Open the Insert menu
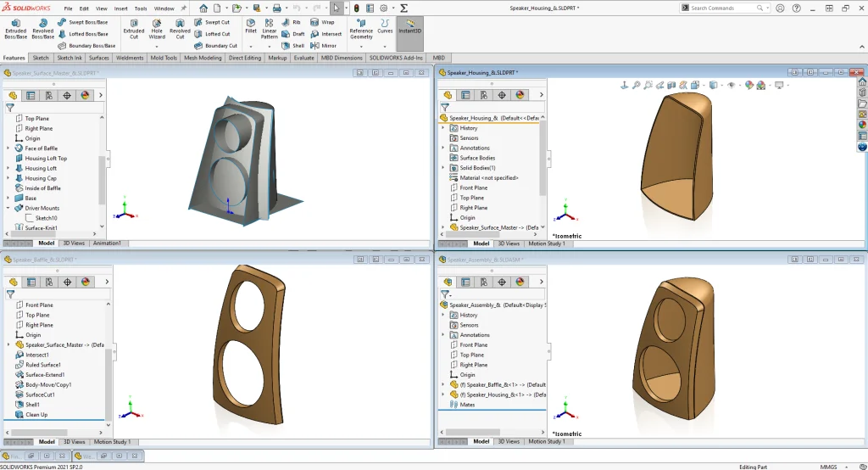This screenshot has height=470, width=868. coord(121,8)
